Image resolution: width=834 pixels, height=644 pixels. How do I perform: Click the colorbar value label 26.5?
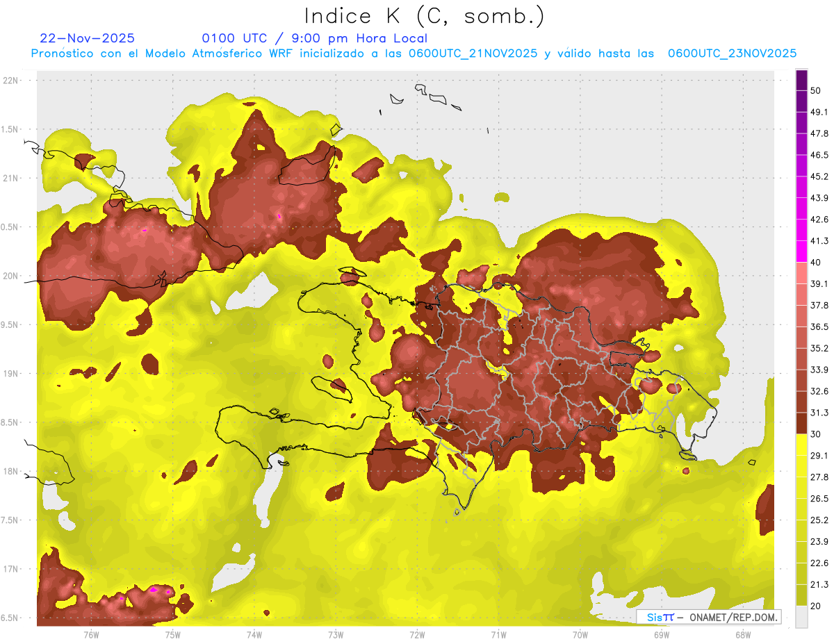tap(819, 498)
